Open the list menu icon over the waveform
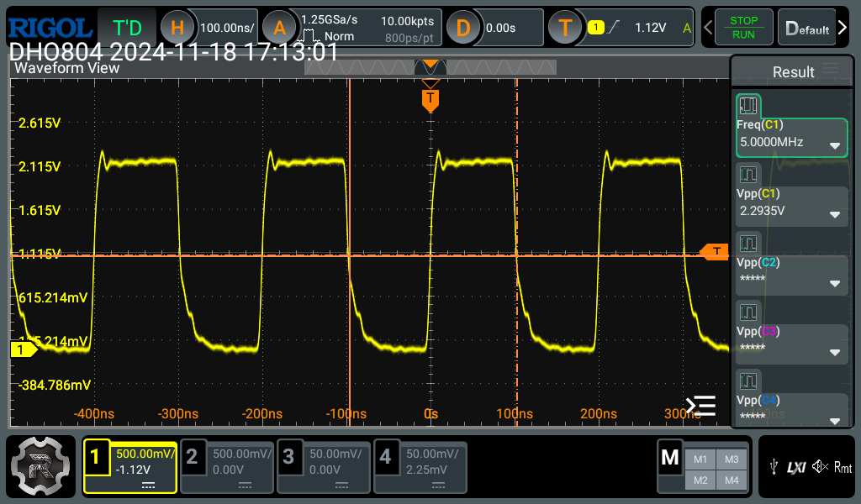Viewport: 861px width, 504px height. coord(700,406)
